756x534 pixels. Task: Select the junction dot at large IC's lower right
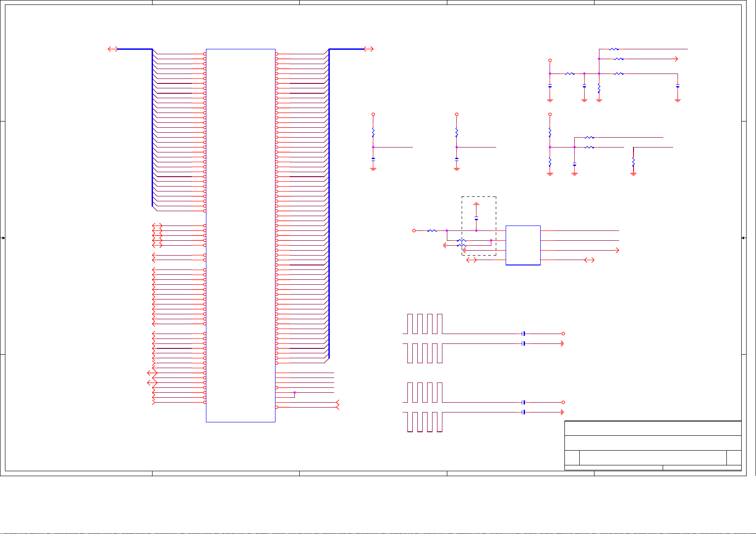[x=295, y=393]
